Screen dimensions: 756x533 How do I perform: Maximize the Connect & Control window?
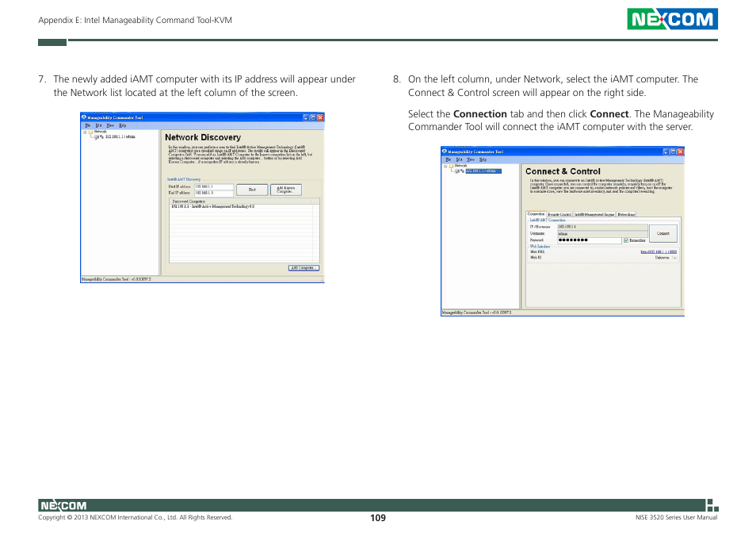673,152
